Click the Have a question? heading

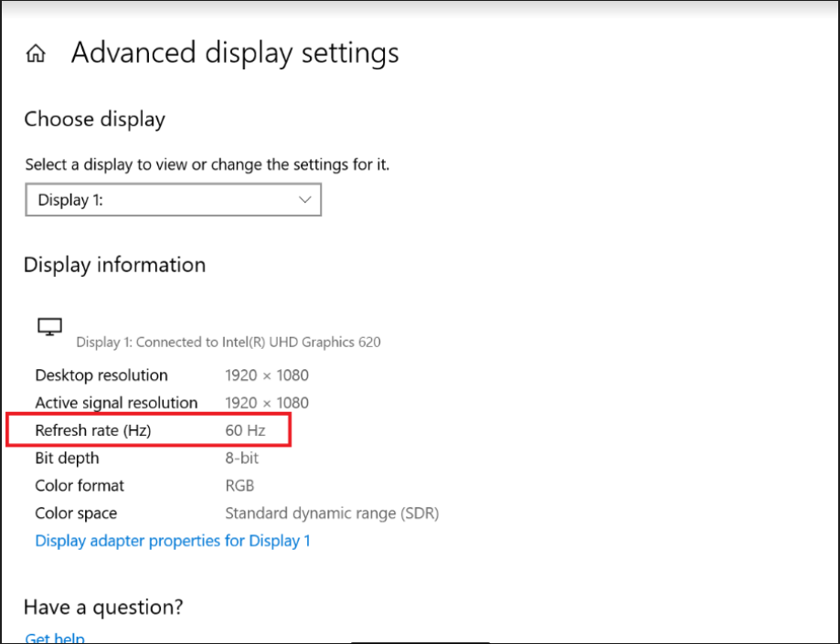point(103,607)
